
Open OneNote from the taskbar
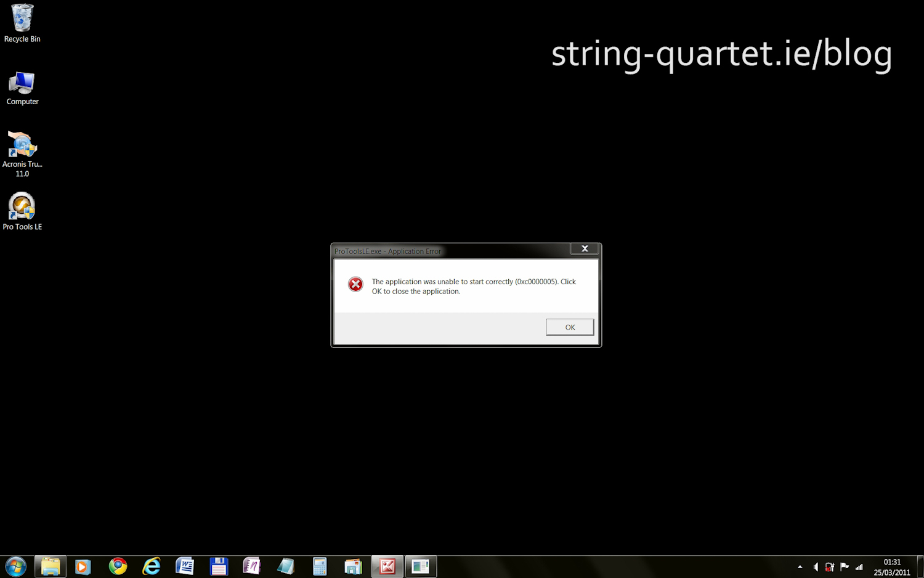pos(252,566)
